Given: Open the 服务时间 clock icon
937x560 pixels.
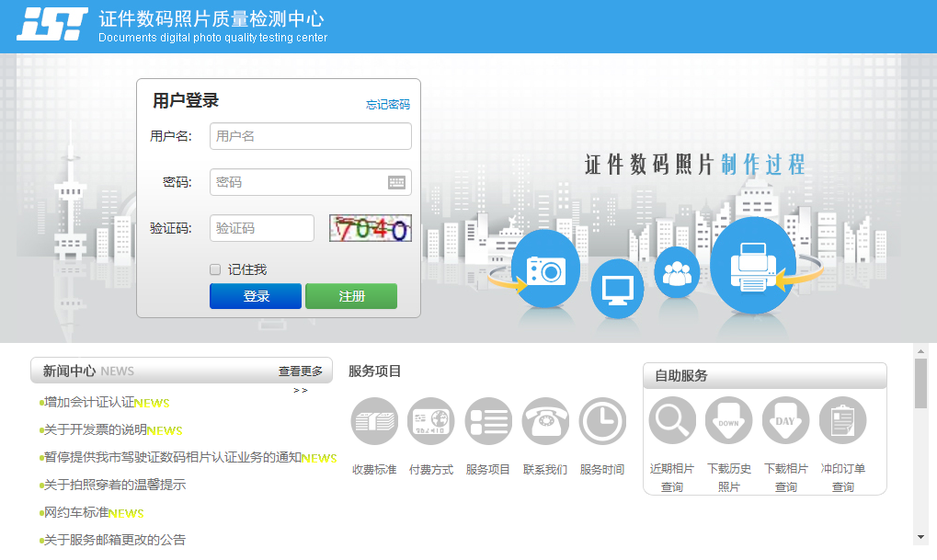Looking at the screenshot, I should coord(602,421).
